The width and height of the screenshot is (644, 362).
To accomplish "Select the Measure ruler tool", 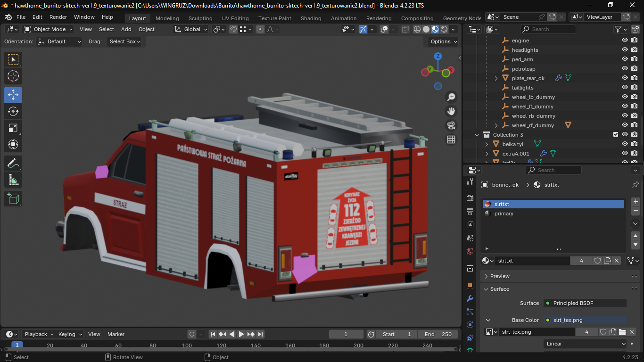I will (13, 180).
